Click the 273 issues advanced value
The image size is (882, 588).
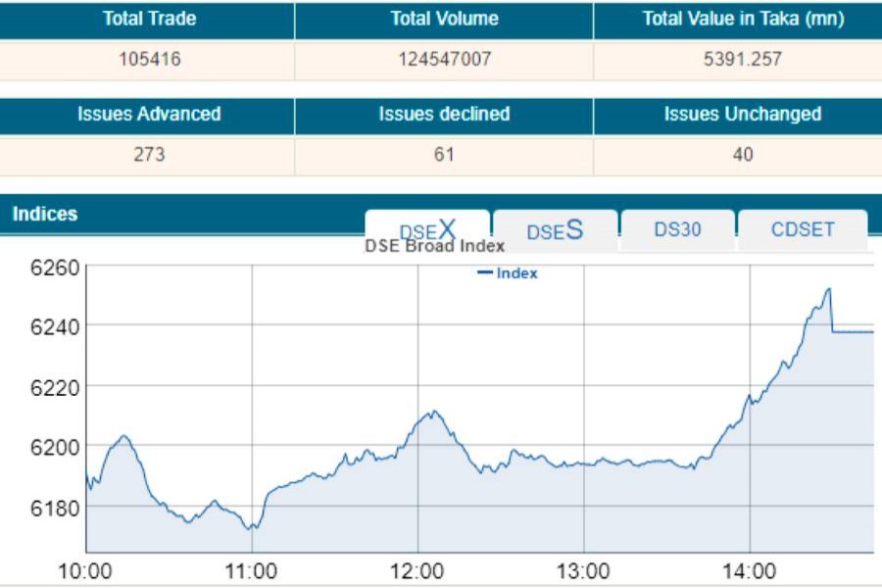pos(149,154)
